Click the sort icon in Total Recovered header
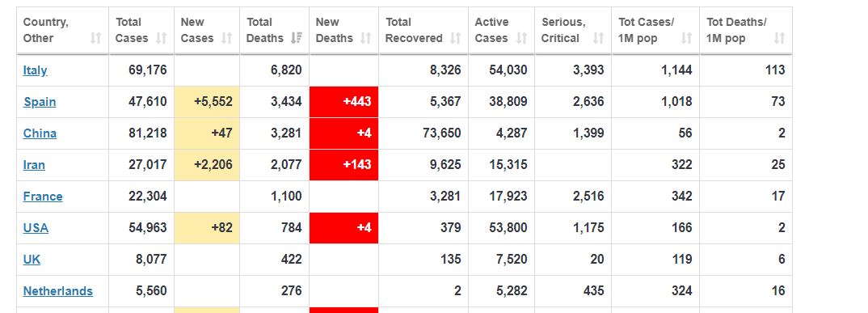This screenshot has width=868, height=313. (x=455, y=38)
